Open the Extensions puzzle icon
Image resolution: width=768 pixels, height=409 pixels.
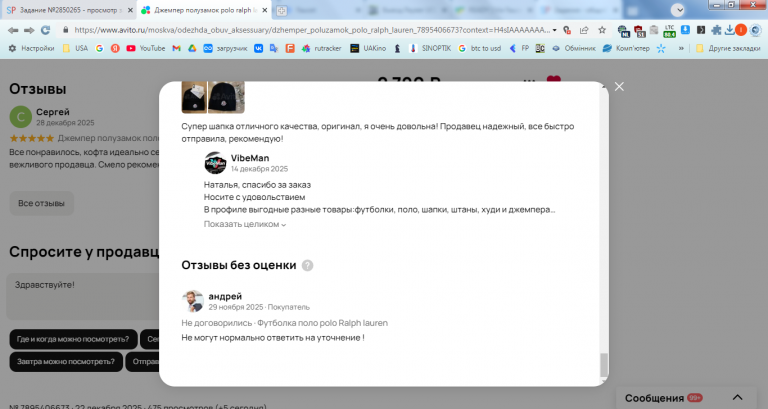click(716, 30)
